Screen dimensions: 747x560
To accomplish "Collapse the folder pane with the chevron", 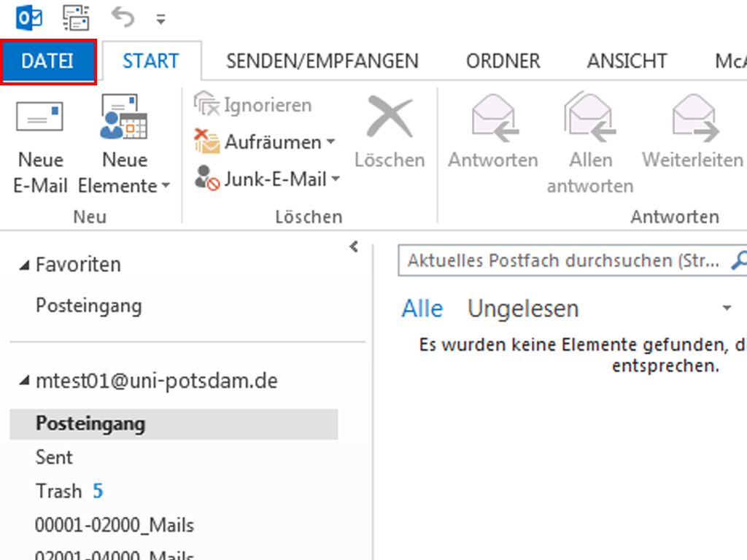I will point(354,246).
